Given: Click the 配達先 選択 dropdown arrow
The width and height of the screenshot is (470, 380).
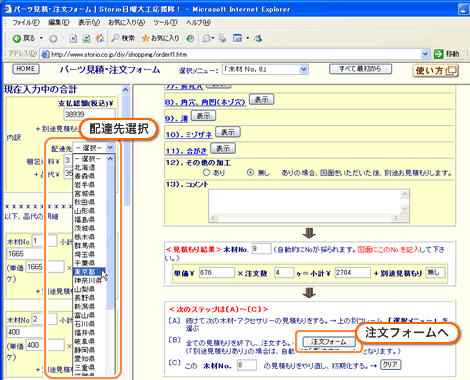Looking at the screenshot, I should (110, 147).
